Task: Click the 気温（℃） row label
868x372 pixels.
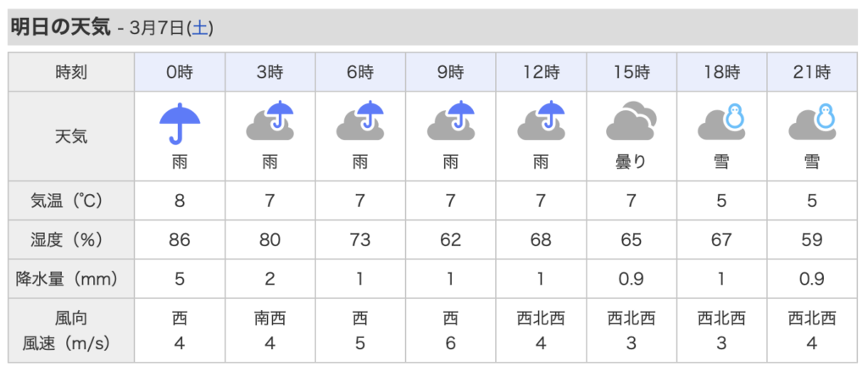Action: 71,202
